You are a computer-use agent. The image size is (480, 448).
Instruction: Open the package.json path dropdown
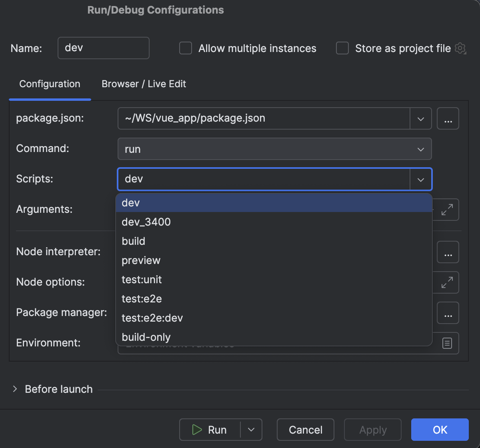point(420,118)
